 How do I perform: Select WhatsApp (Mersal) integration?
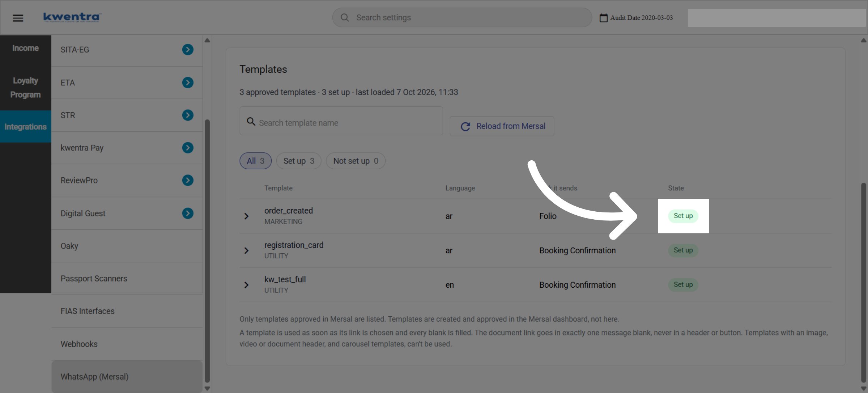coord(127,377)
